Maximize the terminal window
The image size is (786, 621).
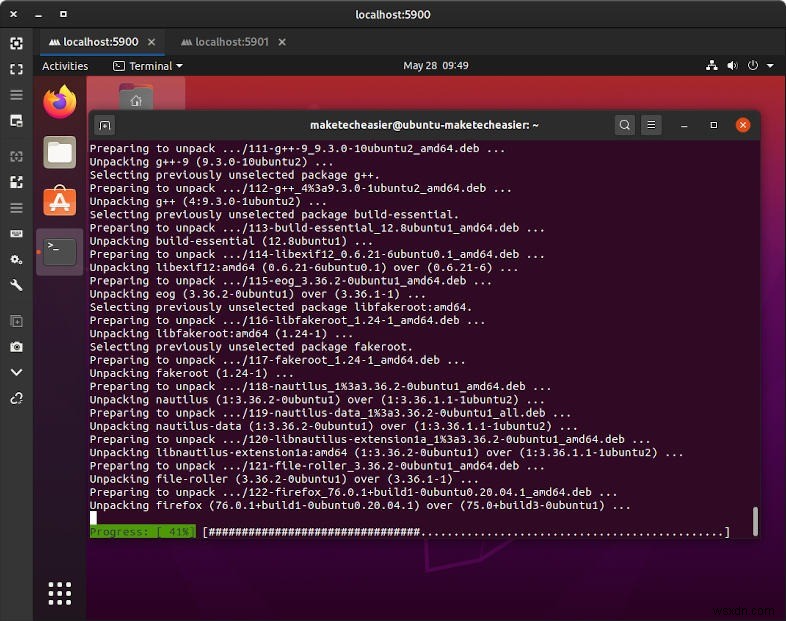(x=714, y=125)
